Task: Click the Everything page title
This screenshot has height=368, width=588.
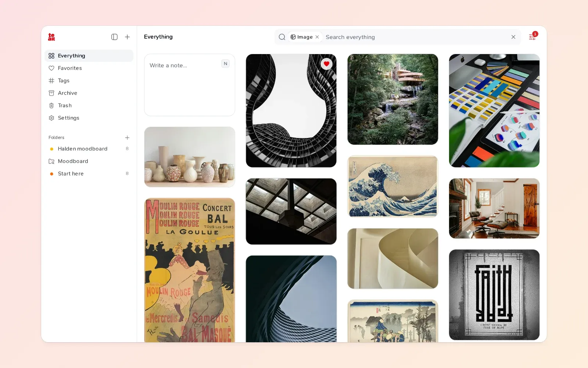Action: [158, 37]
